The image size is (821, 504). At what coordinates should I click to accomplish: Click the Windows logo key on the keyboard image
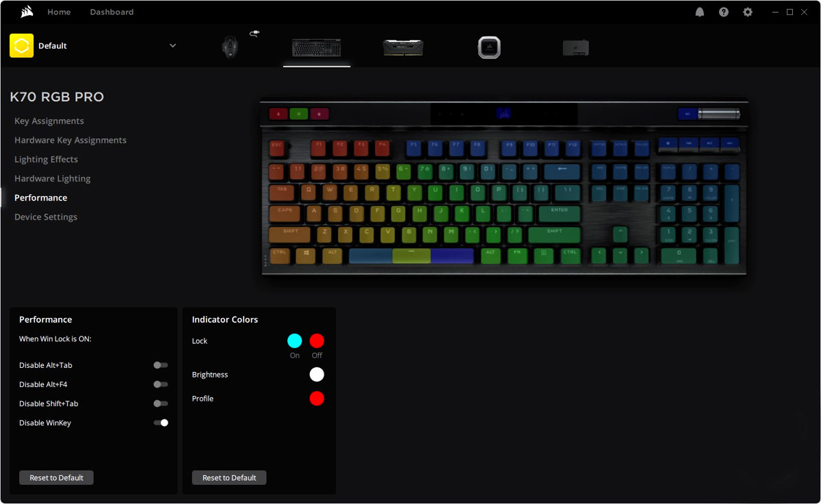click(306, 255)
